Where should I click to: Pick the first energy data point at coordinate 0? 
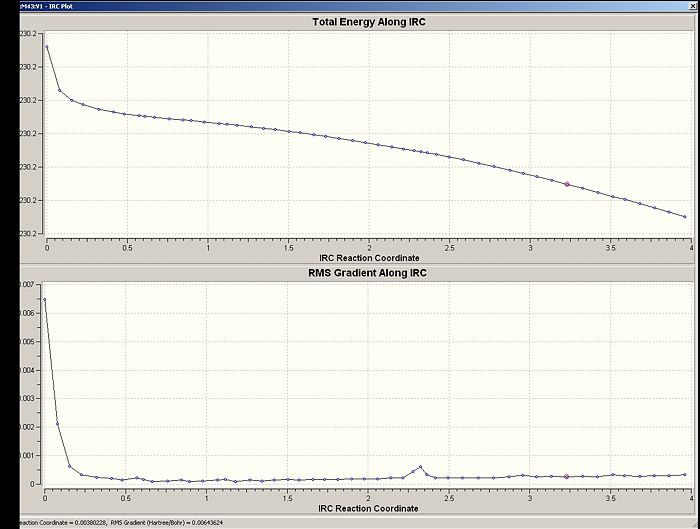coord(46,46)
